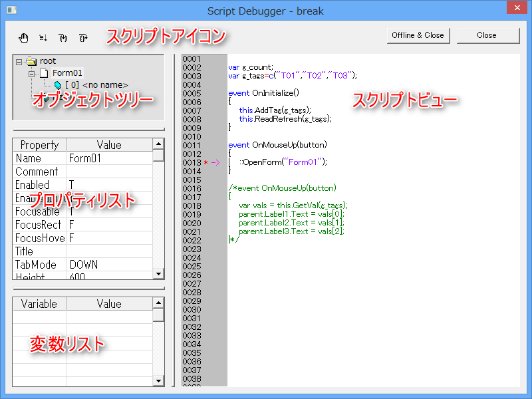
Task: Collapse the root node in object tree
Action: pyautogui.click(x=19, y=61)
